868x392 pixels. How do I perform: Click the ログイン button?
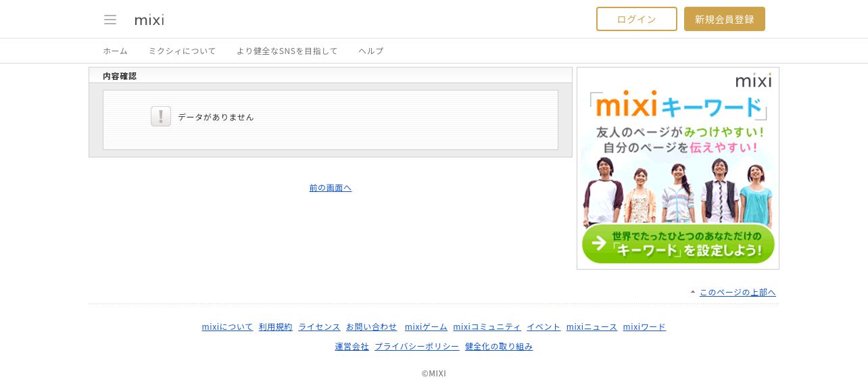636,19
